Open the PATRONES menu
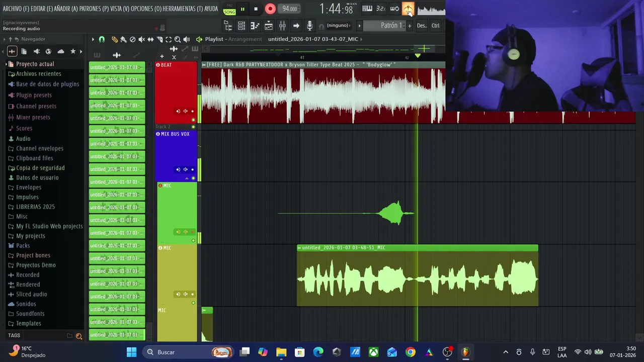Image resolution: width=644 pixels, height=362 pixels. click(94, 9)
